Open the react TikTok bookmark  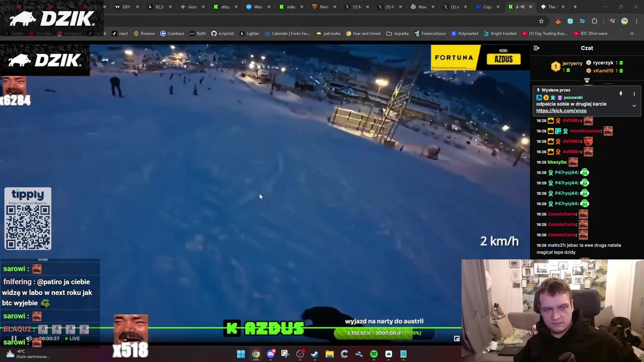tap(120, 34)
